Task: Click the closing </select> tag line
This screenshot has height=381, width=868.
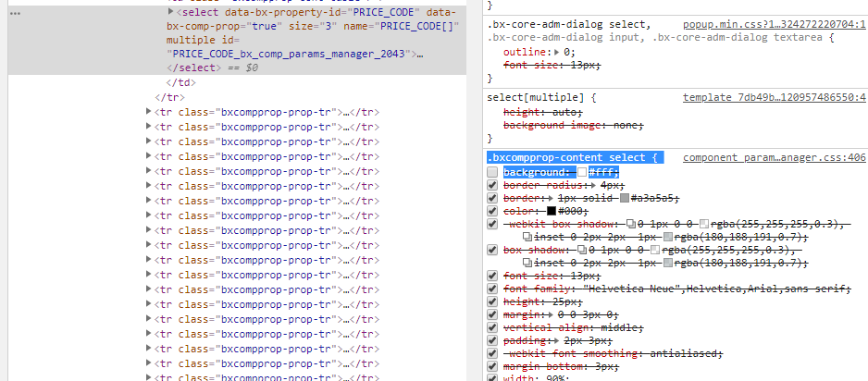Action: [193, 68]
